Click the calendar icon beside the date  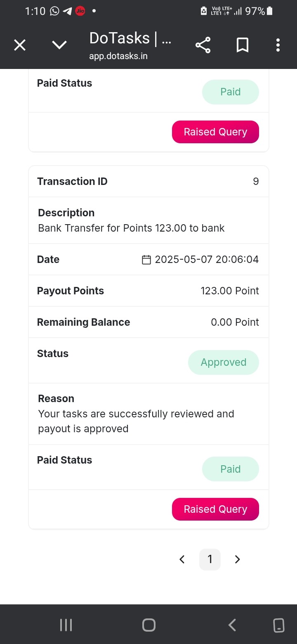coord(146,260)
